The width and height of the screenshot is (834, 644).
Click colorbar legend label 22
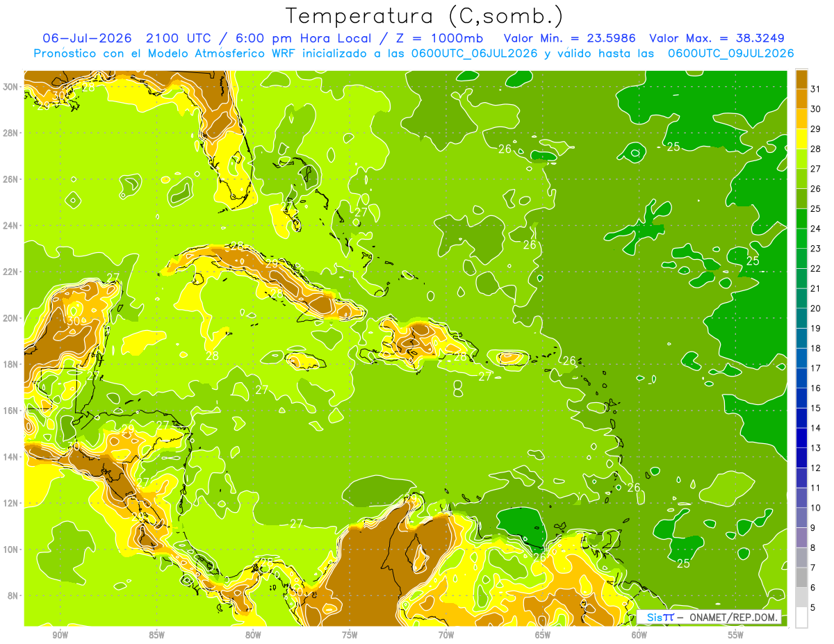[816, 268]
